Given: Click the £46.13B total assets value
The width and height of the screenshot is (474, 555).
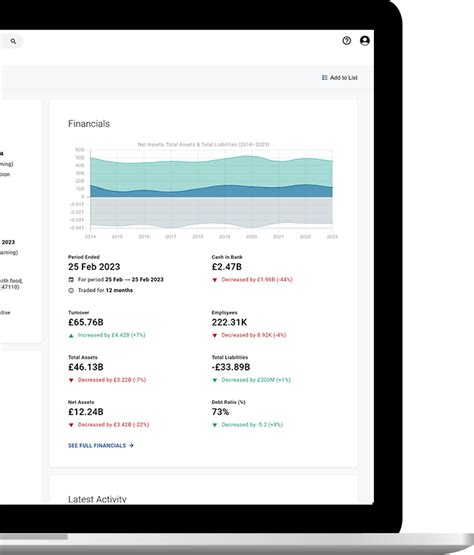Looking at the screenshot, I should pyautogui.click(x=86, y=367).
